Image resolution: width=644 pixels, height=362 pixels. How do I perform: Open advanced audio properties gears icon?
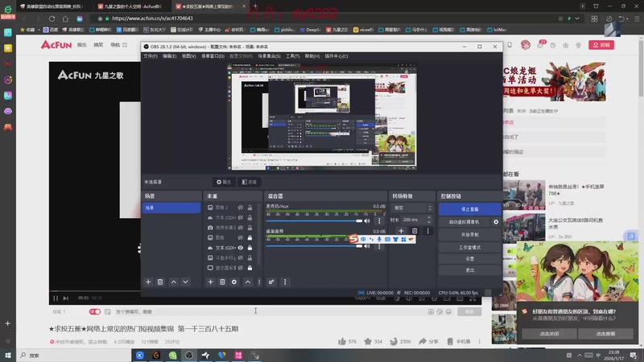click(x=271, y=282)
